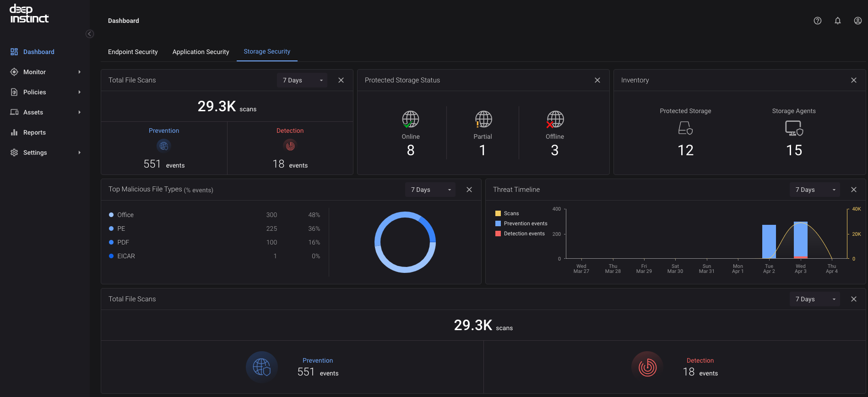The image size is (868, 397).
Task: Click the Partial storage globe icon
Action: click(x=483, y=119)
